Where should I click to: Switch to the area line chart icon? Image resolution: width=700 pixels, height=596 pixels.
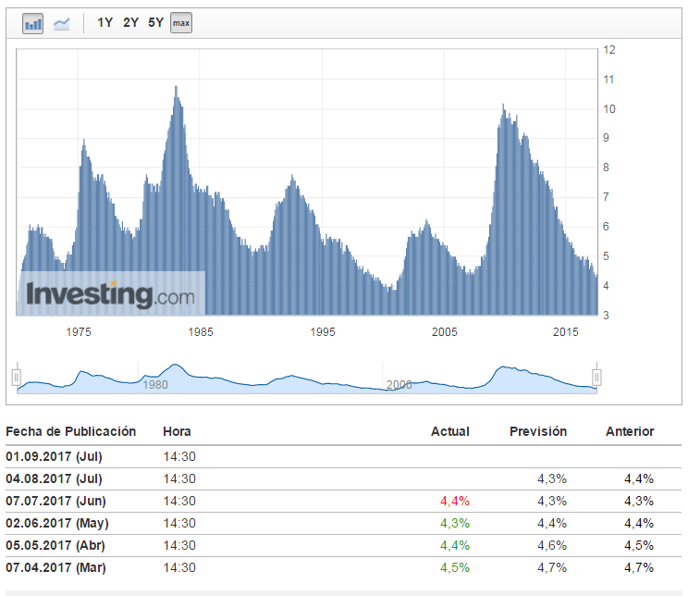(62, 23)
